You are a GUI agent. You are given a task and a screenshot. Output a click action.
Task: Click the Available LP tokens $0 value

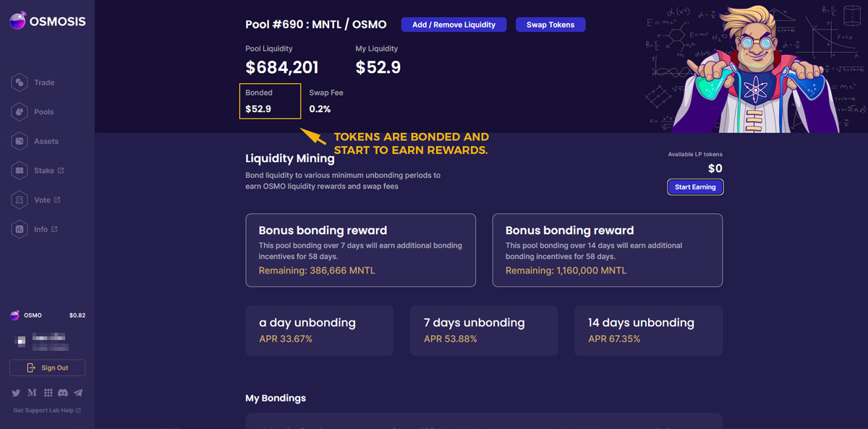pyautogui.click(x=715, y=169)
